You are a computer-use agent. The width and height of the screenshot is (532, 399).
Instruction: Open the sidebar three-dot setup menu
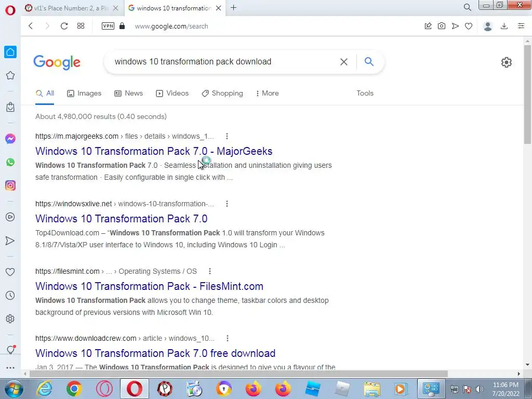(10, 368)
